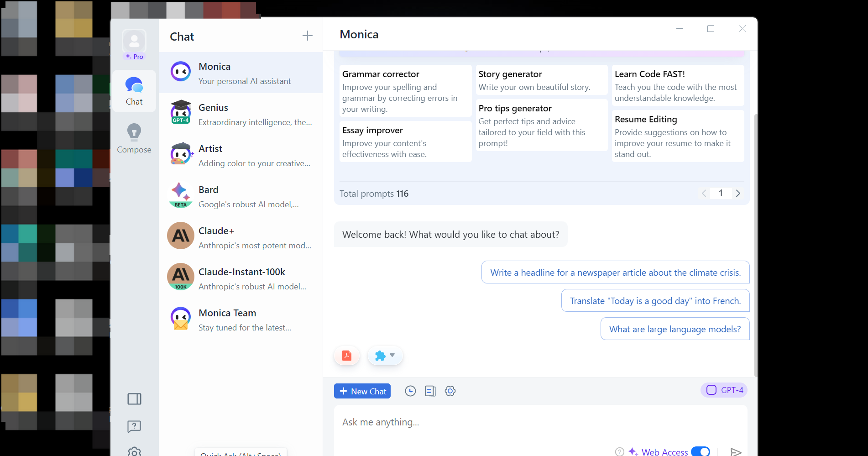Image resolution: width=868 pixels, height=456 pixels.
Task: Open the Chat section in sidebar
Action: click(x=134, y=91)
